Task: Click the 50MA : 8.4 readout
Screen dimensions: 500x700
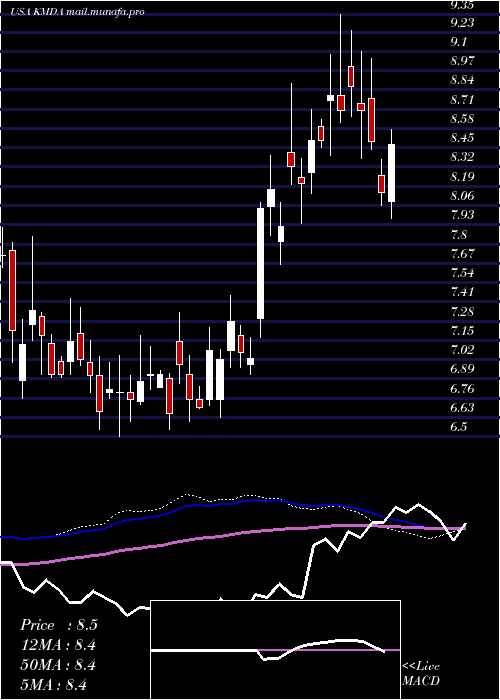Action: tap(58, 665)
